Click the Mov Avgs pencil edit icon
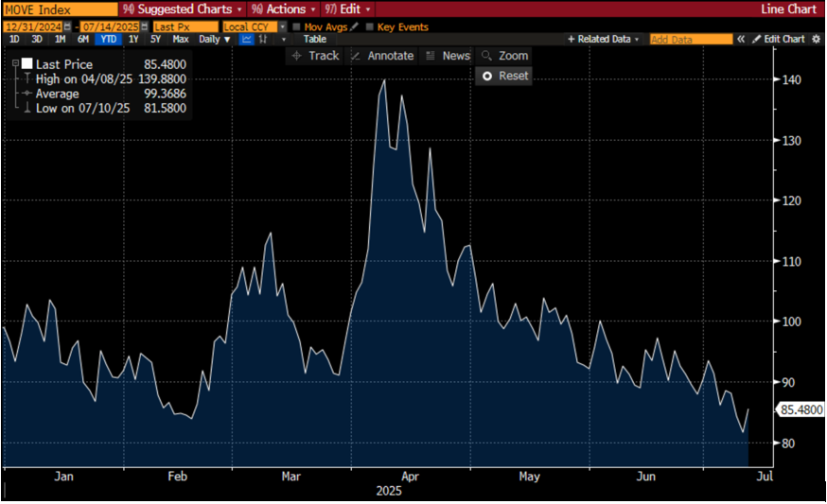Viewport: 827px width, 504px height. 354,26
